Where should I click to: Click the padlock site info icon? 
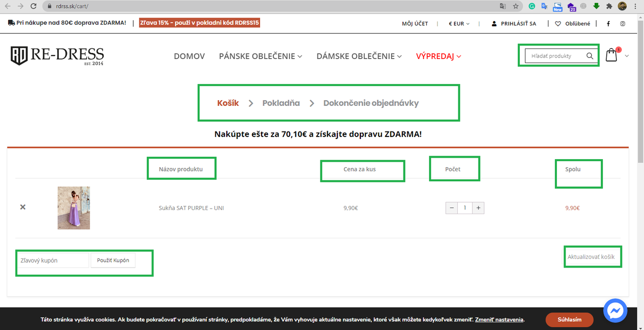click(49, 7)
